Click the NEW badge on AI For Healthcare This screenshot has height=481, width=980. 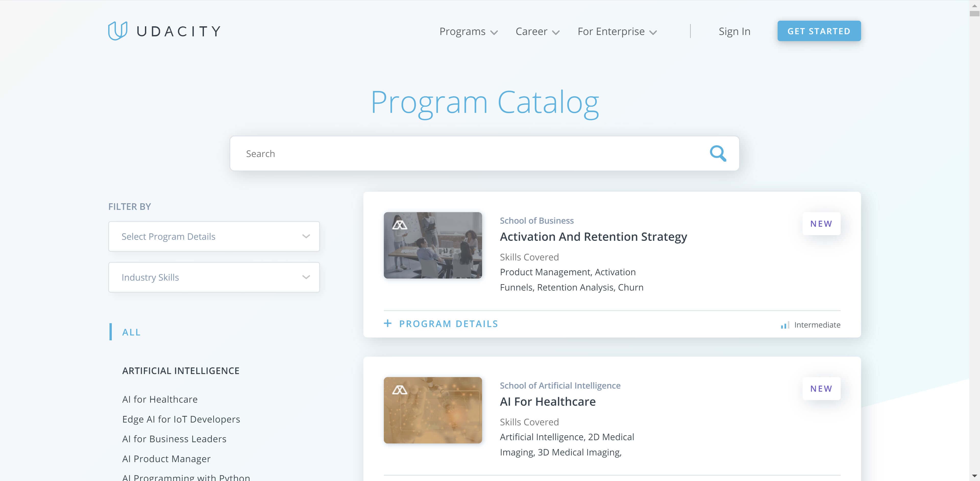(821, 388)
